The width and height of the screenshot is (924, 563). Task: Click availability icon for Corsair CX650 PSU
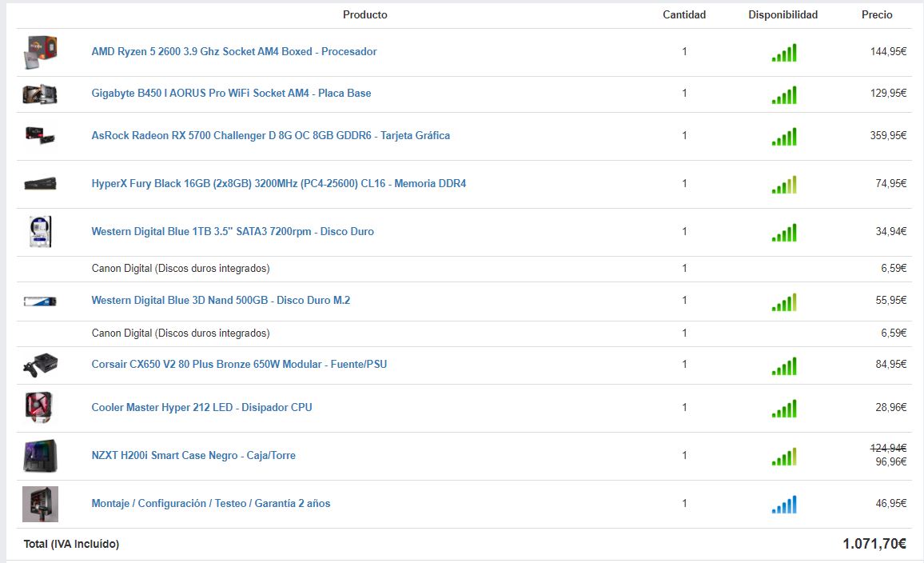(784, 366)
